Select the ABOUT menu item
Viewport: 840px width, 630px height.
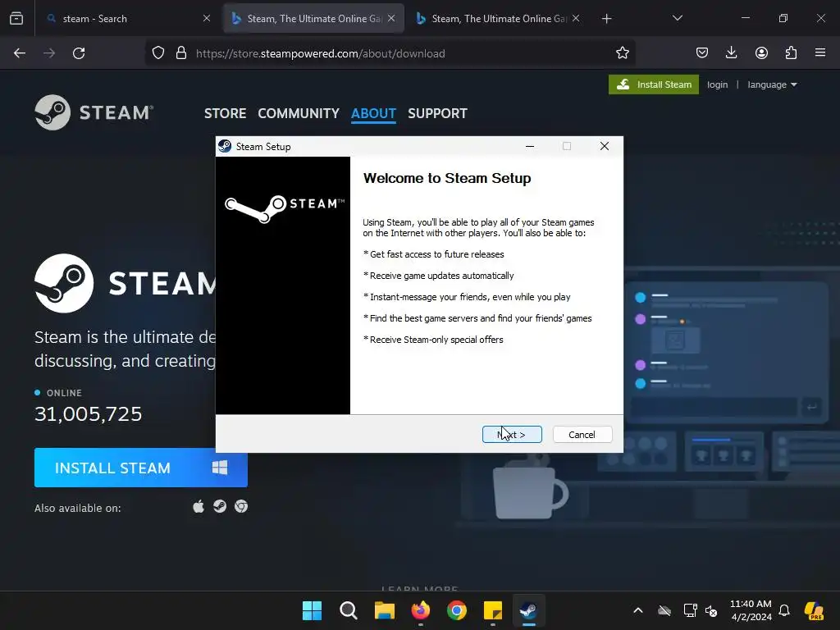(373, 113)
